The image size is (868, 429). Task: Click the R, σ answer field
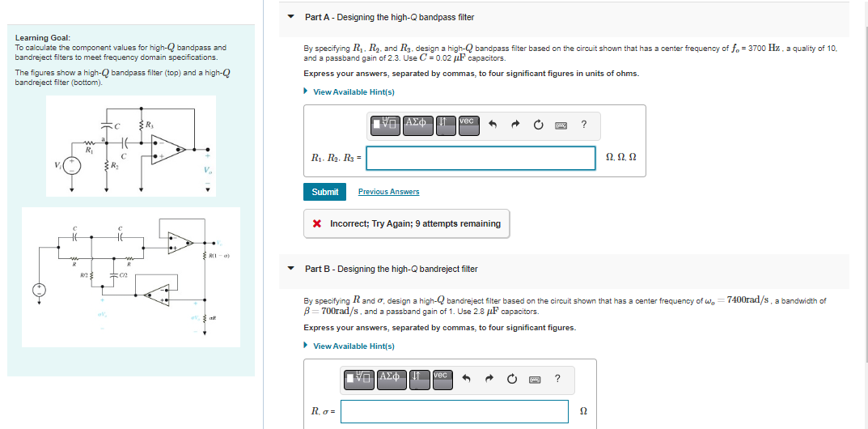coord(455,411)
